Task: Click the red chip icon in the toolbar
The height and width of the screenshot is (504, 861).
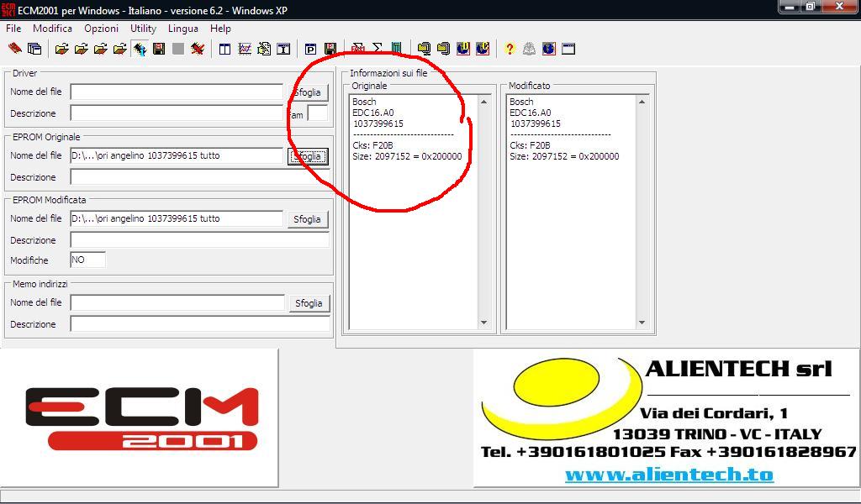Action: coord(15,49)
